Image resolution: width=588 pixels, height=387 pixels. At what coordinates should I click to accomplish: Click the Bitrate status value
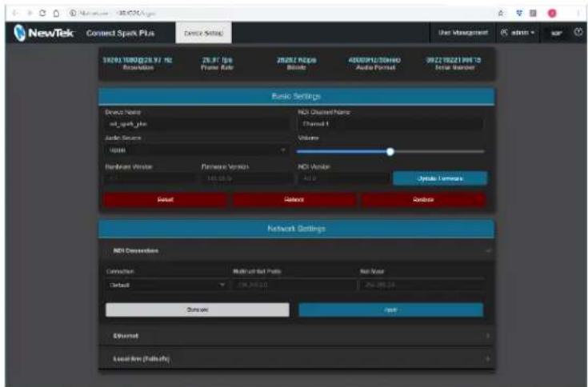click(x=296, y=60)
